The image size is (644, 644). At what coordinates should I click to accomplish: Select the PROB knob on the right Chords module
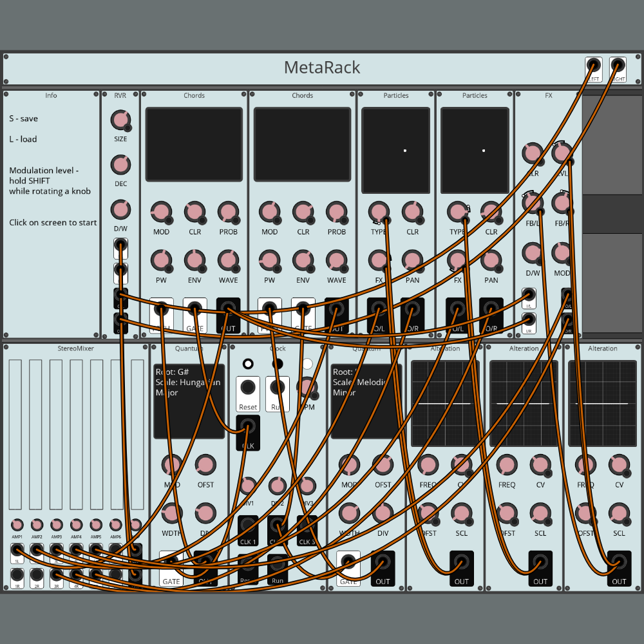point(336,212)
